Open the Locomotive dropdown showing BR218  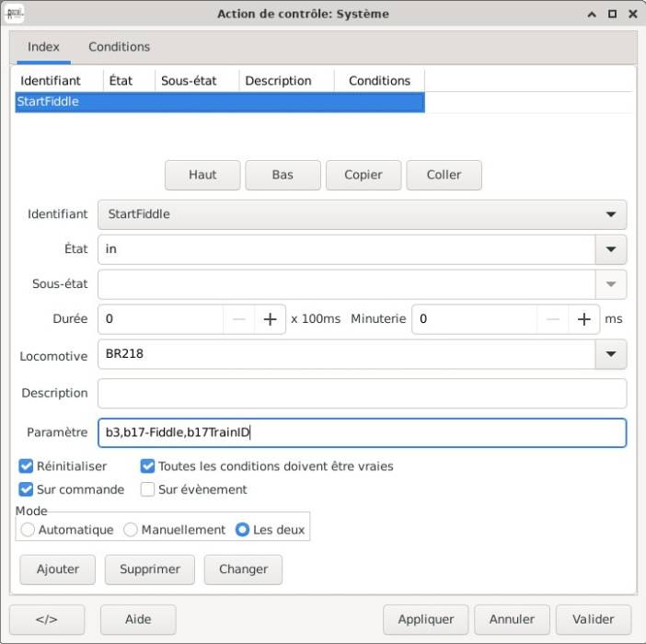pyautogui.click(x=610, y=354)
